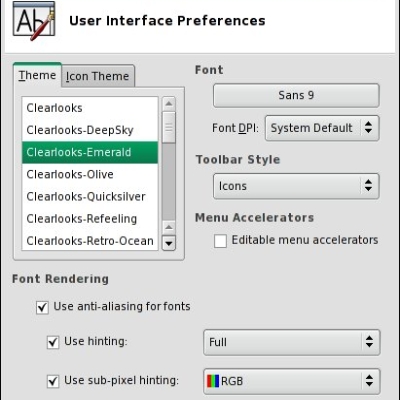The image size is (400, 400).
Task: Select the Clearlooks-Refeeling theme
Action: tap(90, 219)
